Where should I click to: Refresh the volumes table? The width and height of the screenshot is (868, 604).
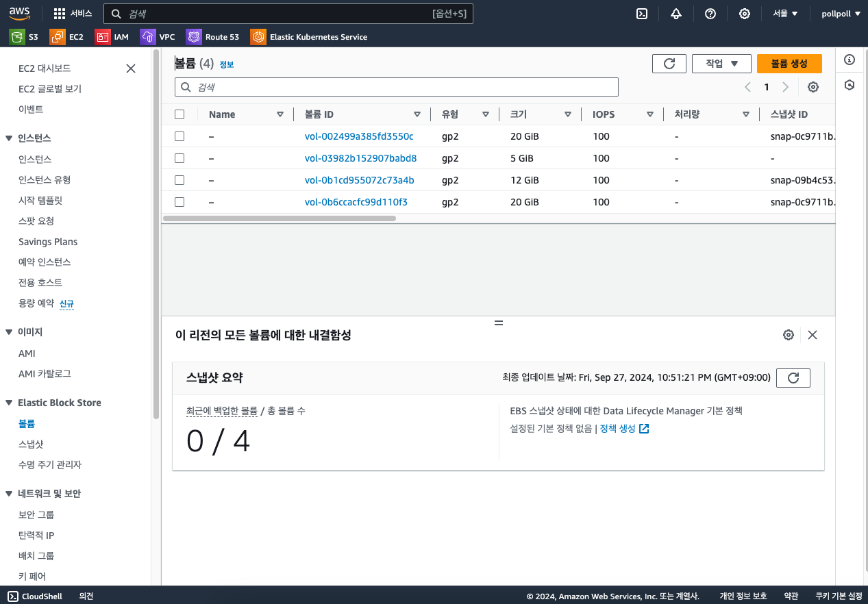click(669, 64)
